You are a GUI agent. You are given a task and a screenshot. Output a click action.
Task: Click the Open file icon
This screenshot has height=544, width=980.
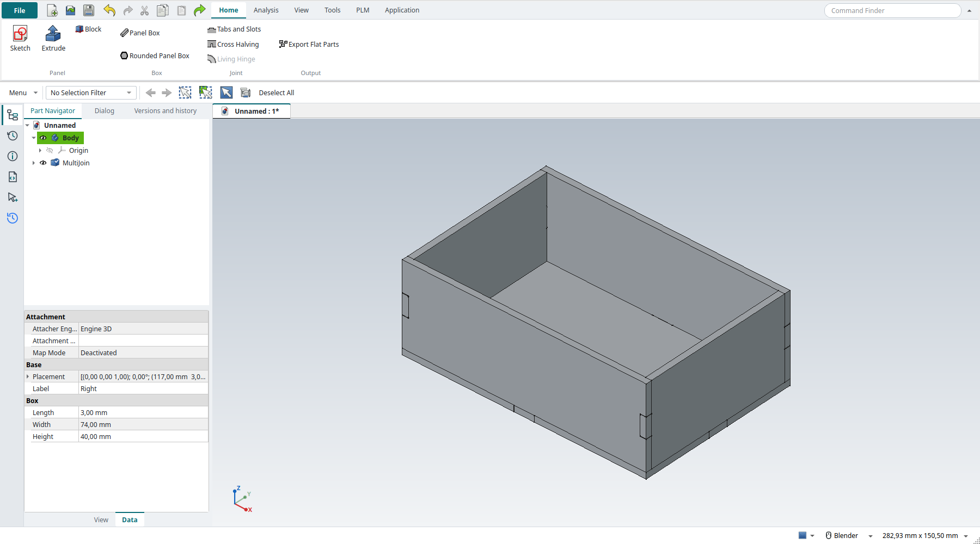click(x=71, y=10)
